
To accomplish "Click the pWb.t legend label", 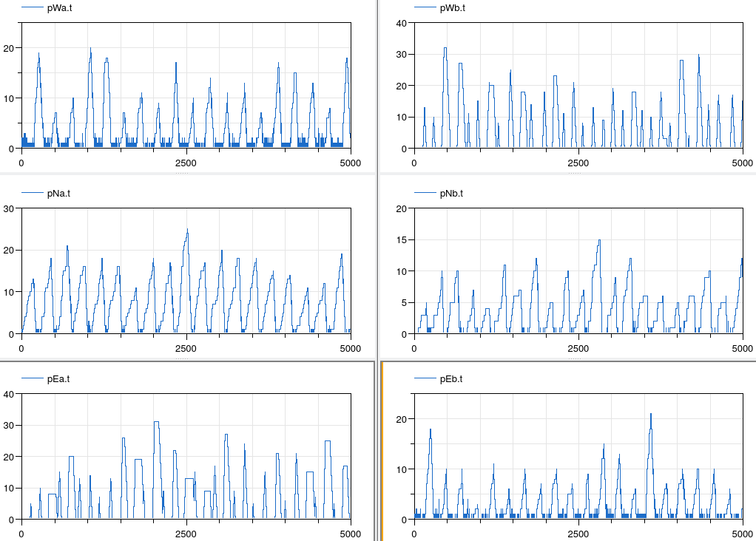I will (x=452, y=8).
